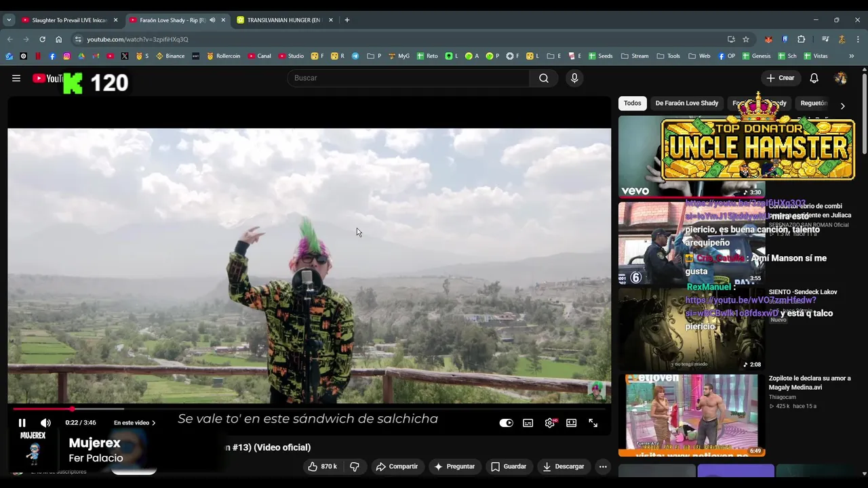Screen dimensions: 868x488
Task: View site information icon in address bar
Action: [x=78, y=39]
